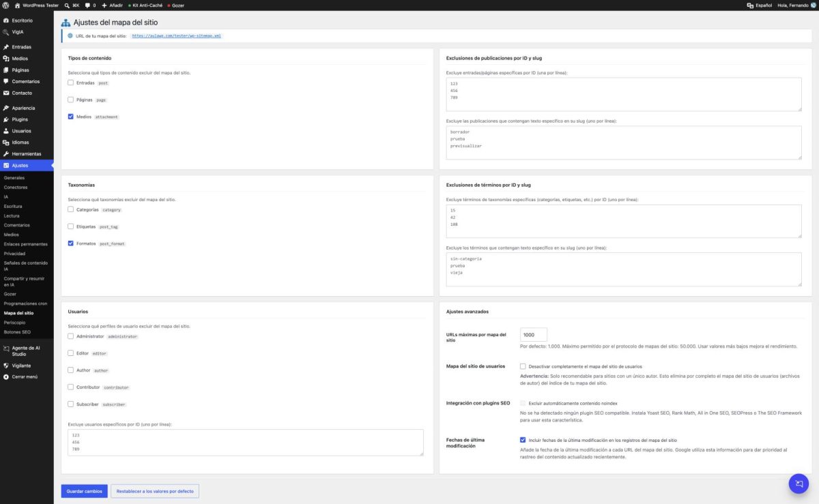Open Periscopio submenu item
The image size is (819, 504).
pyautogui.click(x=14, y=323)
